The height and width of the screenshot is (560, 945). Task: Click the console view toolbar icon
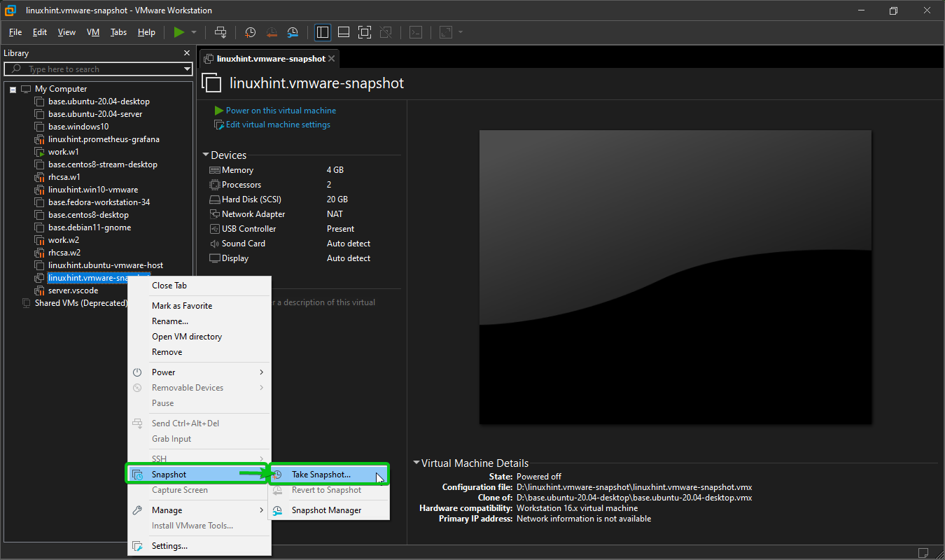pos(416,32)
